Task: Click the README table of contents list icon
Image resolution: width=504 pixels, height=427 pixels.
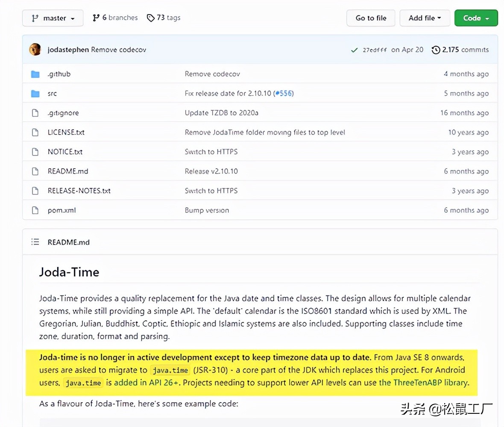Action: 35,242
